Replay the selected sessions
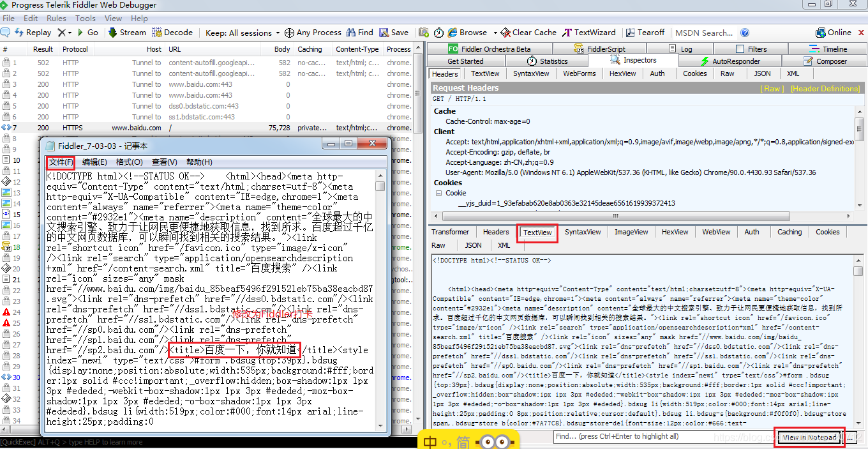 (x=33, y=32)
